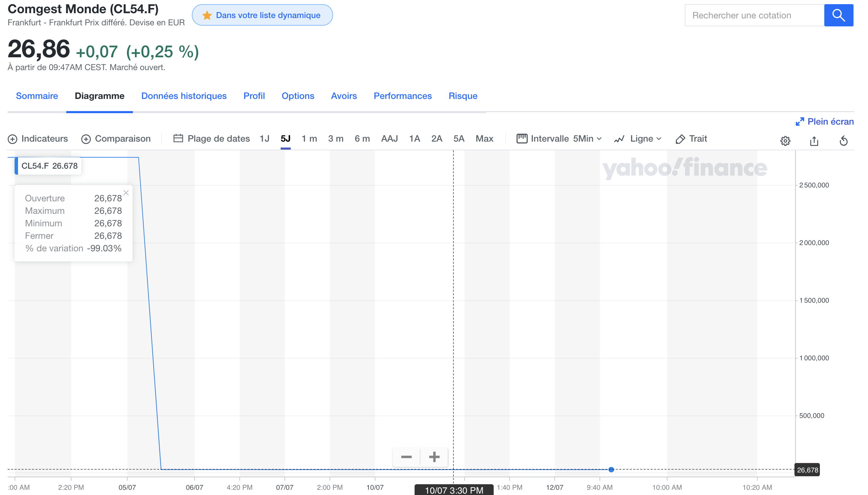
Task: Click the Plein écran expand arrows icon
Action: click(x=800, y=121)
